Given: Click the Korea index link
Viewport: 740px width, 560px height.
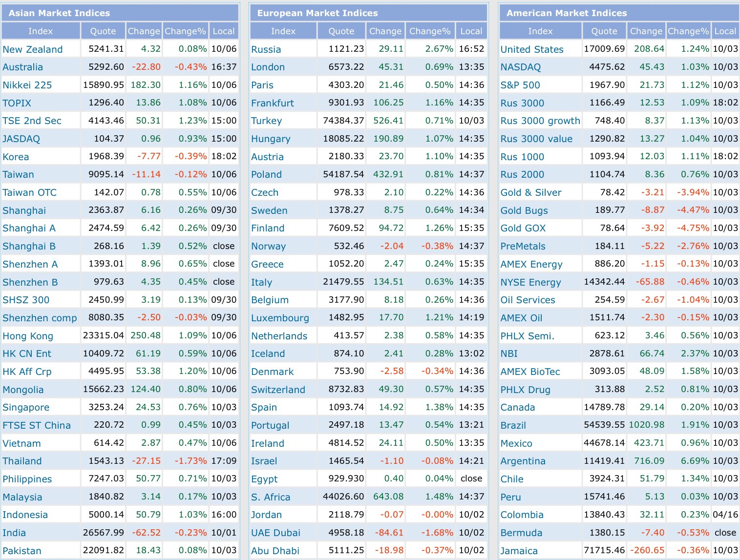Looking at the screenshot, I should tap(16, 157).
